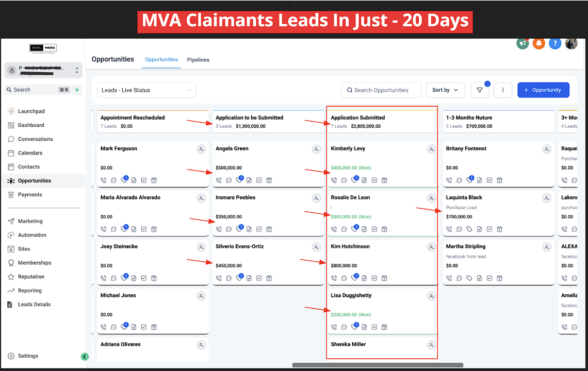The height and width of the screenshot is (371, 588).
Task: Expand the account switcher in the sidebar
Action: (77, 70)
